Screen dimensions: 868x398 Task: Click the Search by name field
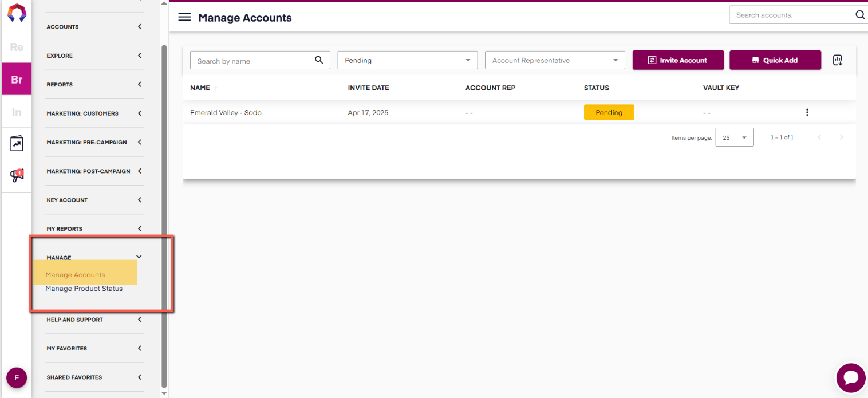252,61
